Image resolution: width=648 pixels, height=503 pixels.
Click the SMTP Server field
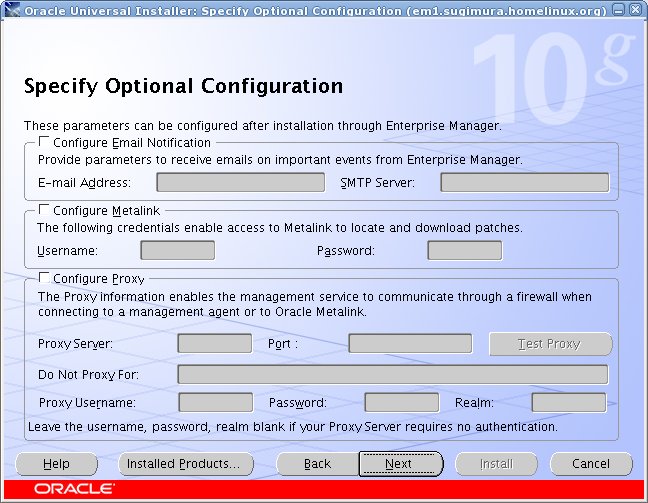point(525,182)
